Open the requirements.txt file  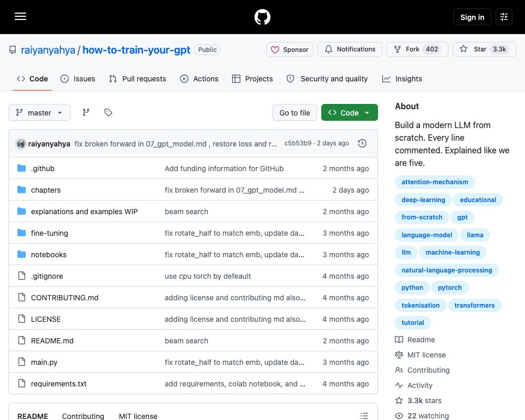(x=59, y=383)
